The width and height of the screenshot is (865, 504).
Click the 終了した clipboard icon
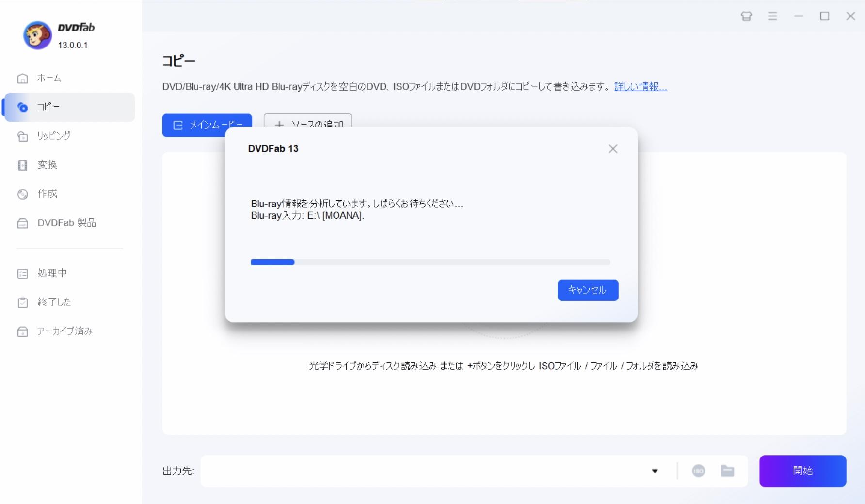[x=22, y=303]
